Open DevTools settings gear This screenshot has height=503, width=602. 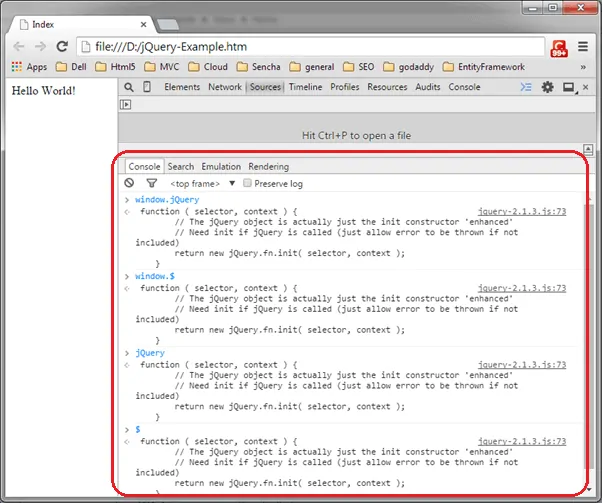pyautogui.click(x=547, y=87)
